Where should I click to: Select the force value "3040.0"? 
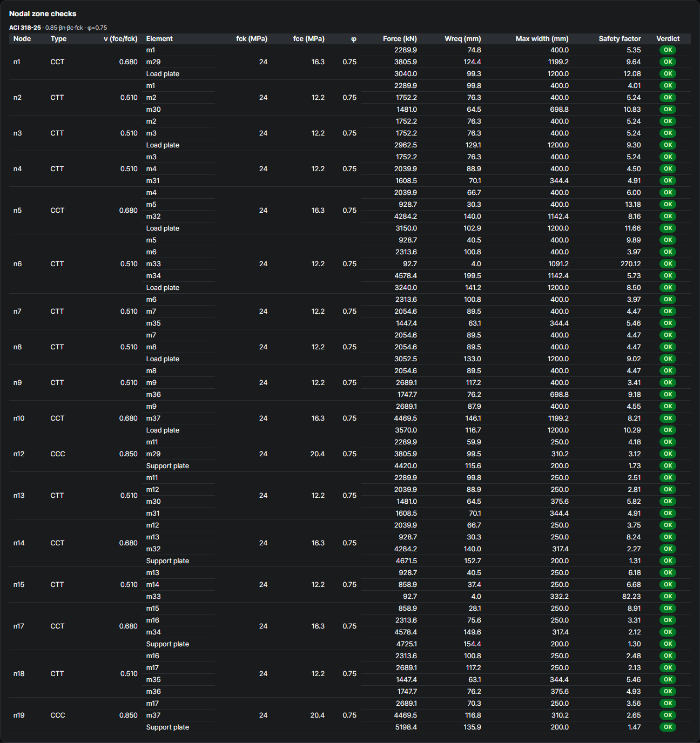tap(406, 74)
